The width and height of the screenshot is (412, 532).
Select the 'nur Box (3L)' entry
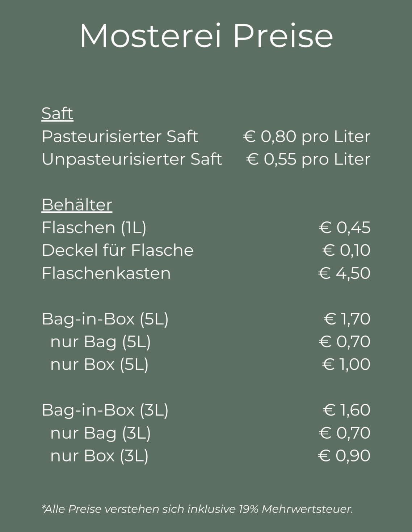pos(99,455)
